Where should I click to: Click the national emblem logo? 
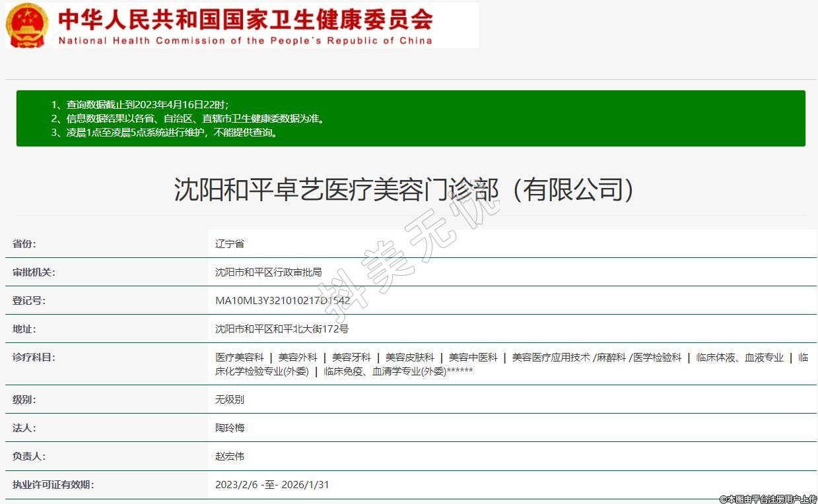(27, 25)
